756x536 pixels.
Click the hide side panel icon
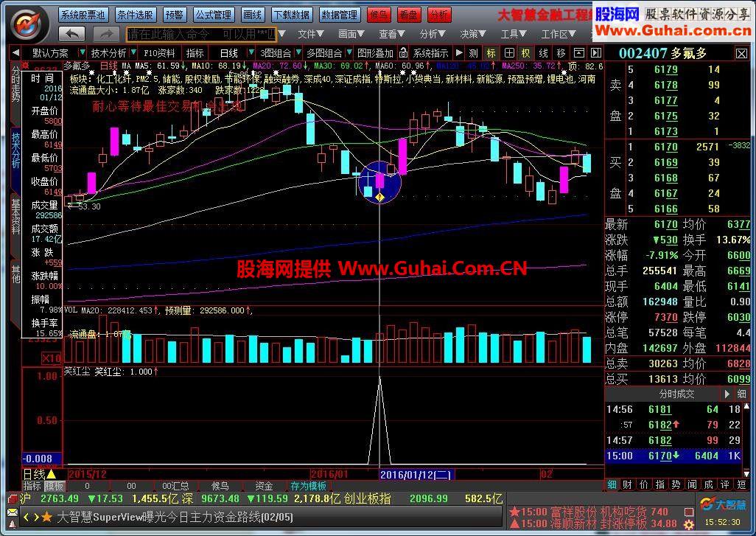tap(596, 52)
